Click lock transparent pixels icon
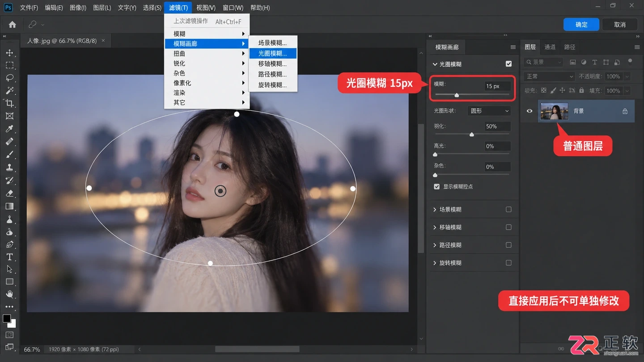Image resolution: width=644 pixels, height=362 pixels. [x=544, y=90]
